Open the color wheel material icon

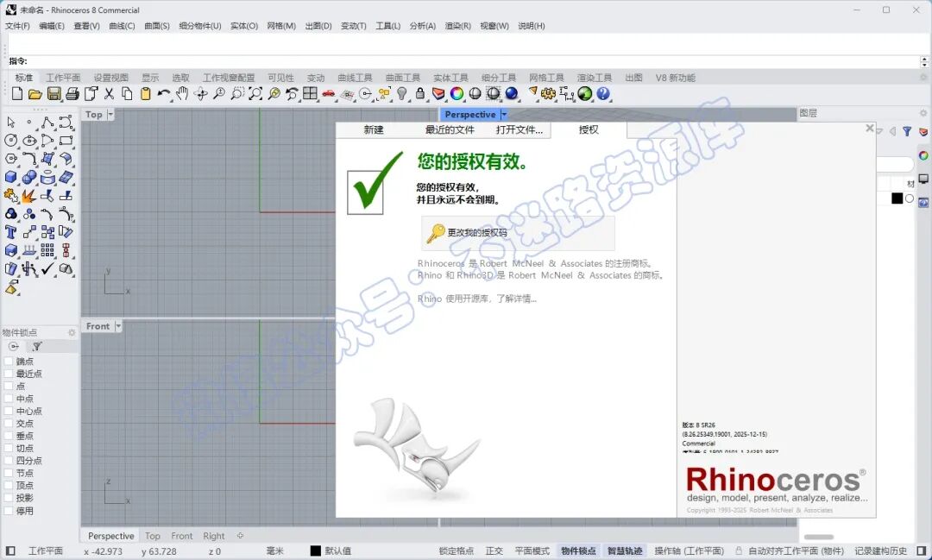click(x=457, y=94)
